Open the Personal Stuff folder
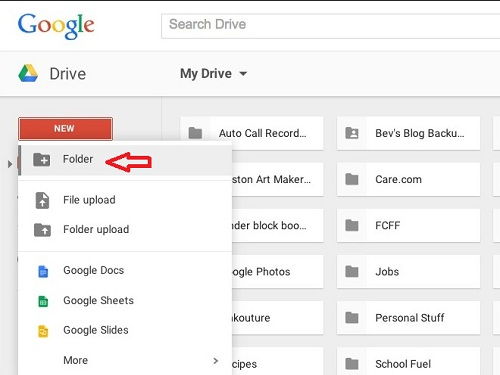 coord(408,318)
